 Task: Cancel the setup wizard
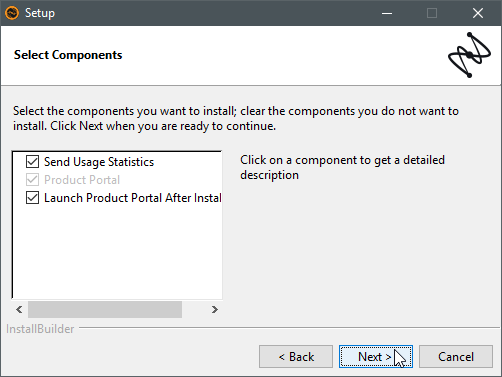[x=456, y=357]
